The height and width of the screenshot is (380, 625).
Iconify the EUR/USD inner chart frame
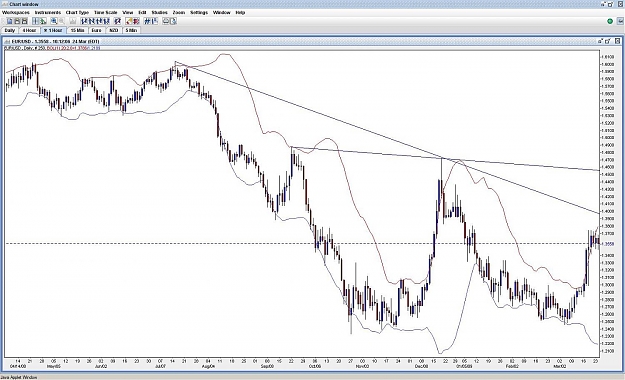click(600, 41)
